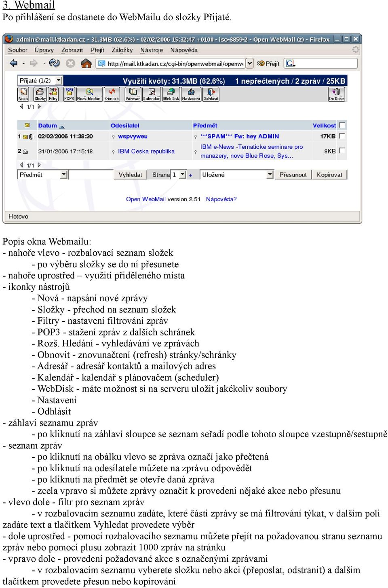Viewport: 388px width, 588px height.
Task: Expand the Uložené destination folder dropdown
Action: coord(270,175)
